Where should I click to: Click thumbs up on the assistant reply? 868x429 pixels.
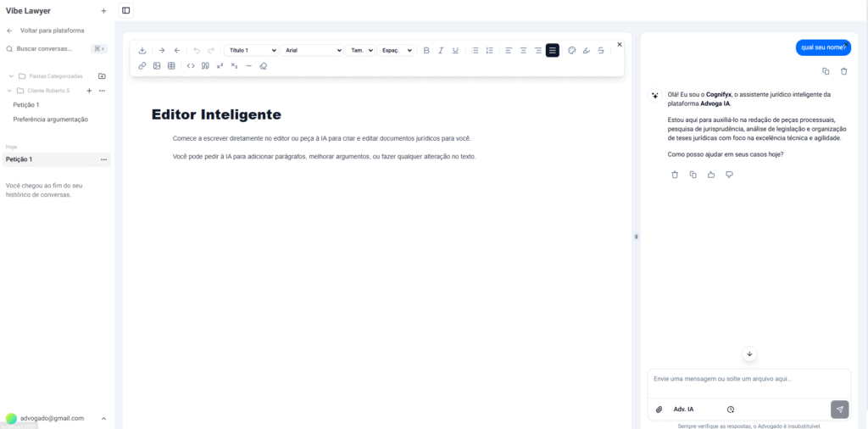(x=711, y=175)
